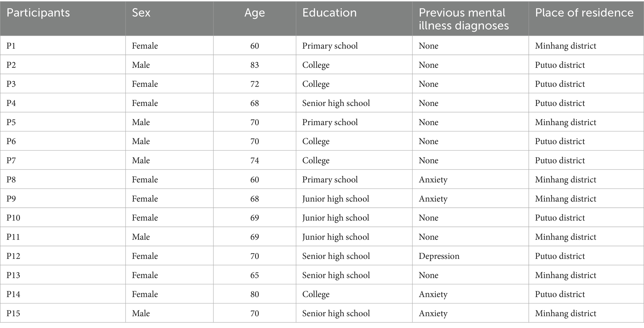Select the age 83 cell
This screenshot has width=644, height=328.
point(254,65)
